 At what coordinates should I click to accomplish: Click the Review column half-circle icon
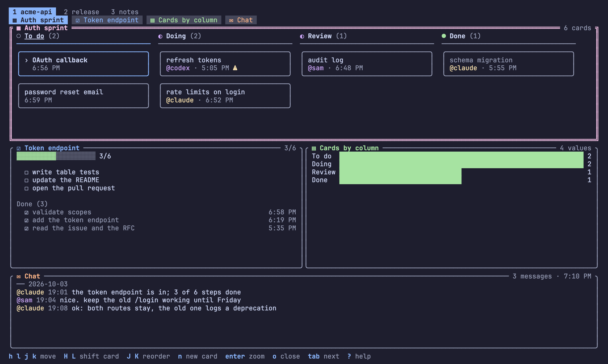pos(302,36)
